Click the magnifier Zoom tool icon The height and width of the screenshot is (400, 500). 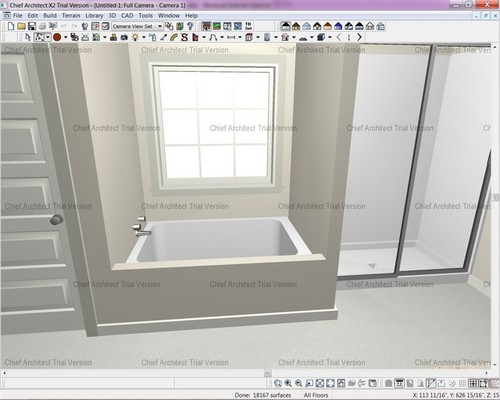point(278,383)
